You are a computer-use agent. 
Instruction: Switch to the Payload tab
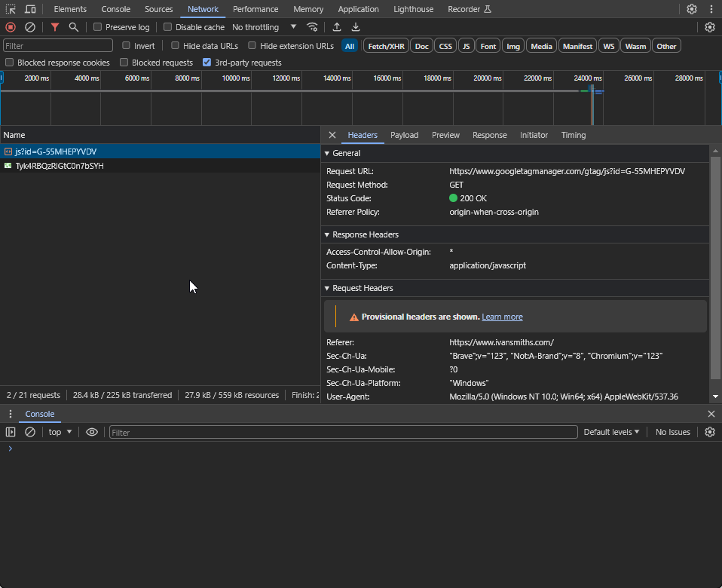[404, 135]
